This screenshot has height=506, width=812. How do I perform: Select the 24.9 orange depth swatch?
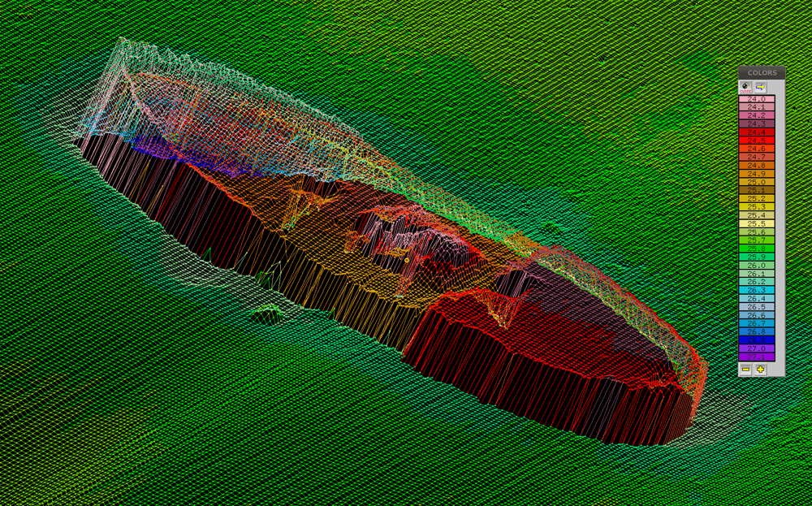757,174
